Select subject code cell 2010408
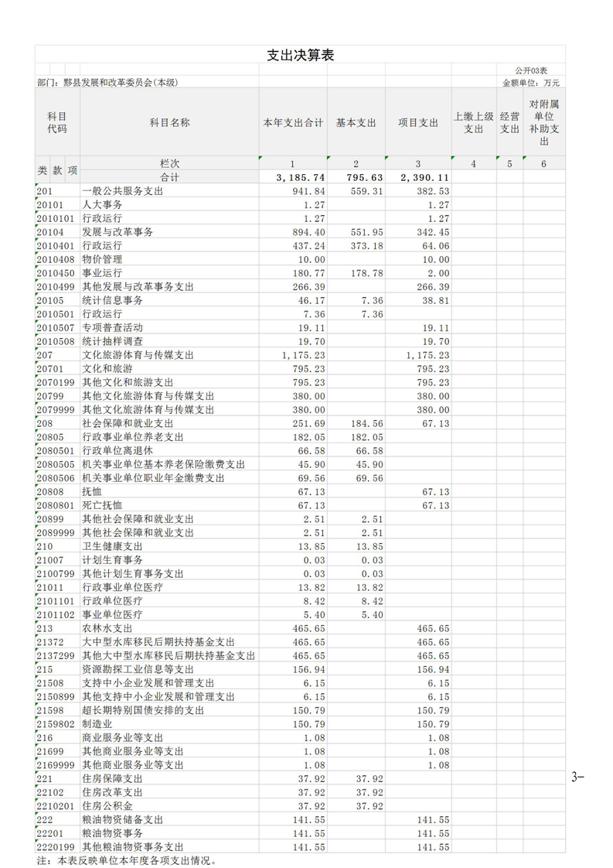 pyautogui.click(x=56, y=259)
